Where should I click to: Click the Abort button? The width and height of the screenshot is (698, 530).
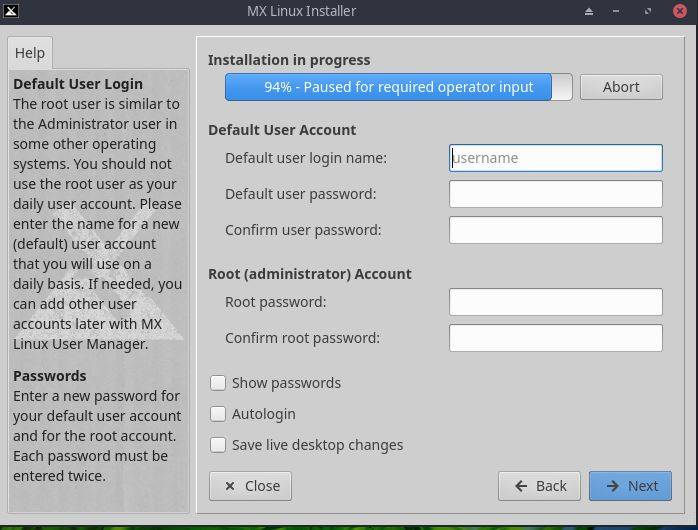point(621,87)
